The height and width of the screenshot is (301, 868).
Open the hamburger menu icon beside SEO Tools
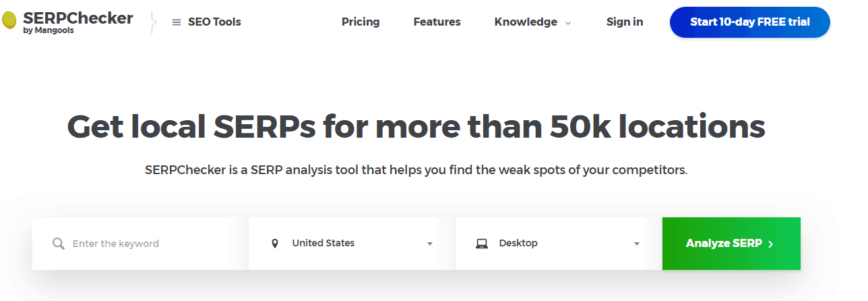coord(177,22)
